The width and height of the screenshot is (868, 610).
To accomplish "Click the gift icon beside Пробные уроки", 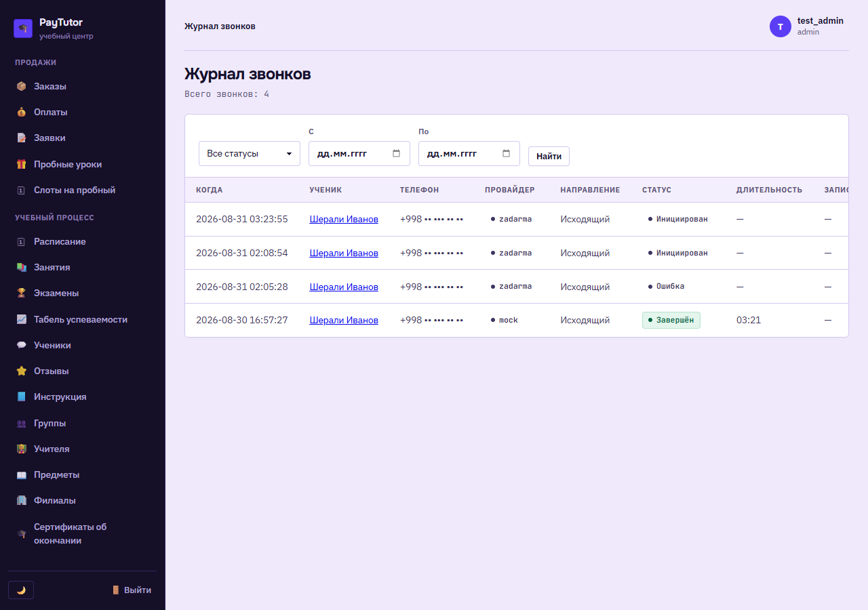I will 21,164.
